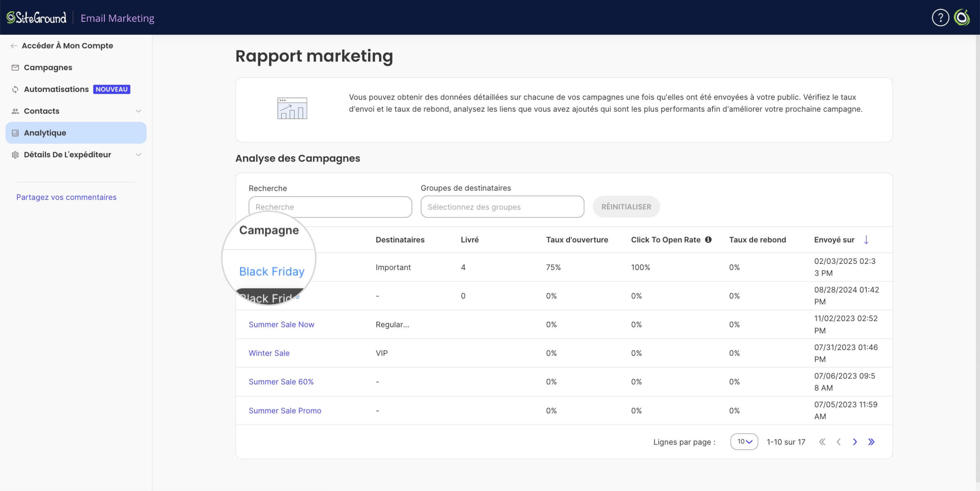Open Summer Sale Promo campaign
The width and height of the screenshot is (980, 491).
point(285,411)
